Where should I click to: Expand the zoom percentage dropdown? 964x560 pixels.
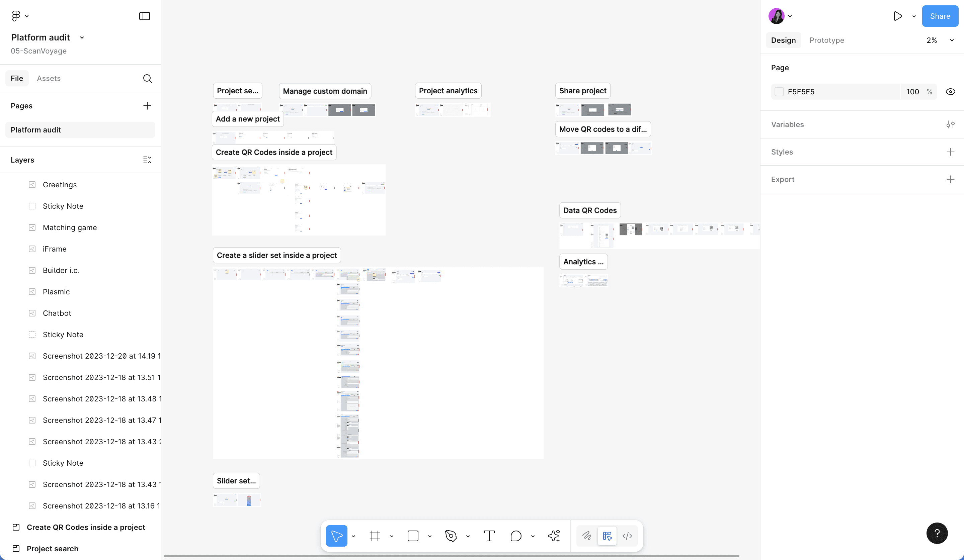point(951,40)
